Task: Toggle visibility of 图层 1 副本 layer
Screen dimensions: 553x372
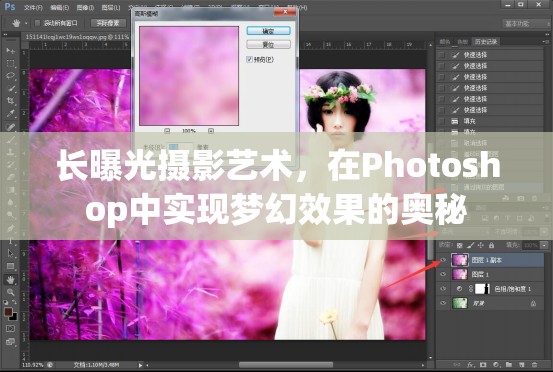Action: (443, 260)
